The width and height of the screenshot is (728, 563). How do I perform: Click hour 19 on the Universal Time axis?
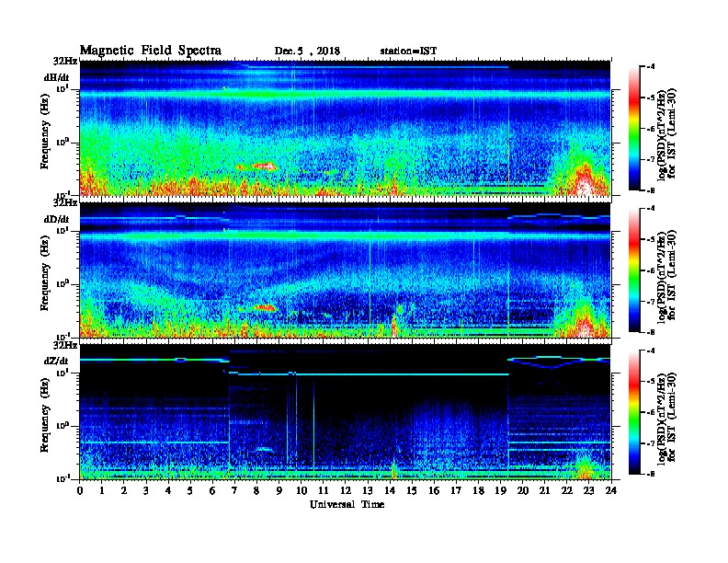[500, 490]
